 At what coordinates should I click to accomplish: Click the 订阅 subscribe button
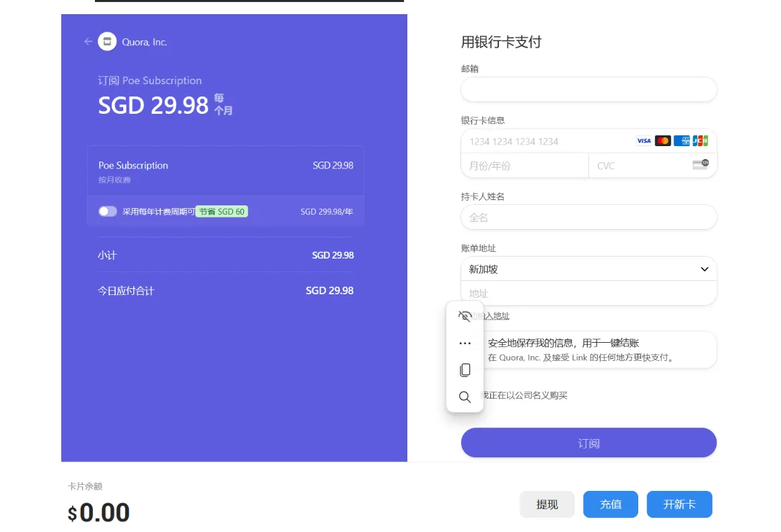pyautogui.click(x=588, y=443)
